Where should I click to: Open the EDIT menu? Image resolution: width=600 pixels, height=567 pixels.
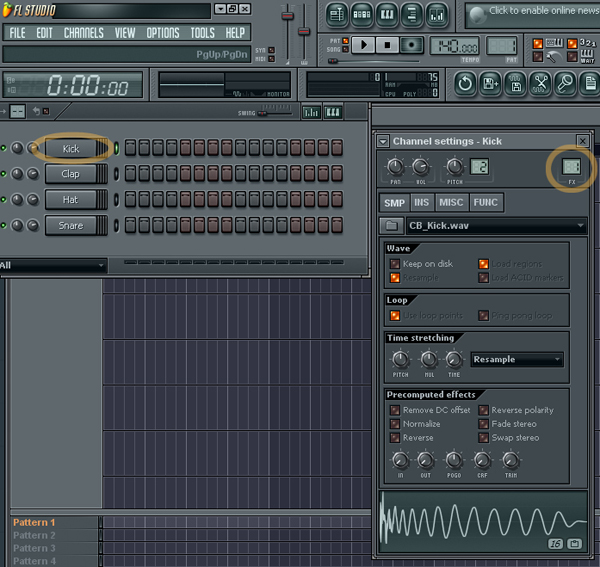coord(44,33)
